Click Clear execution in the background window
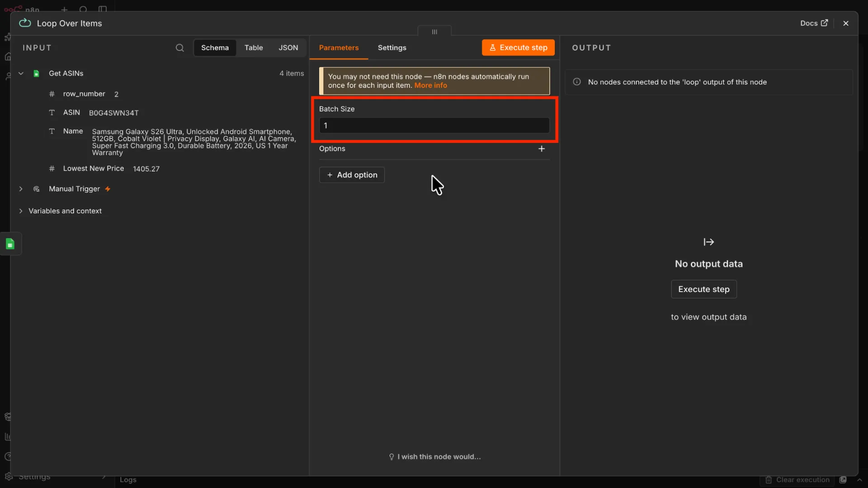 click(798, 480)
